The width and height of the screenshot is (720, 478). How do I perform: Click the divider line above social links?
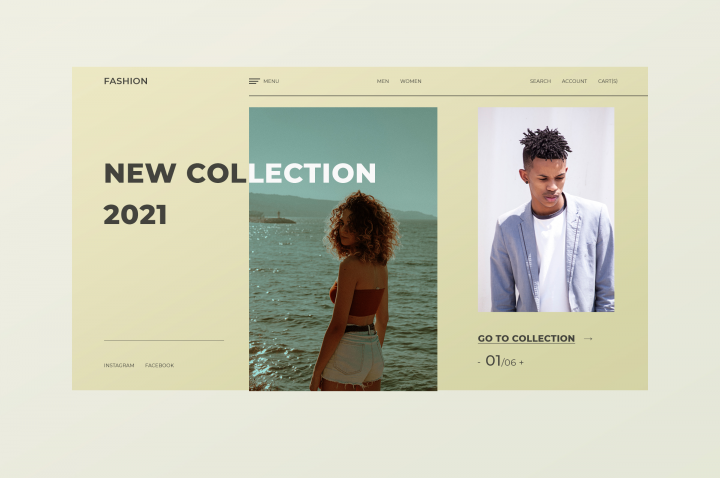tap(164, 340)
